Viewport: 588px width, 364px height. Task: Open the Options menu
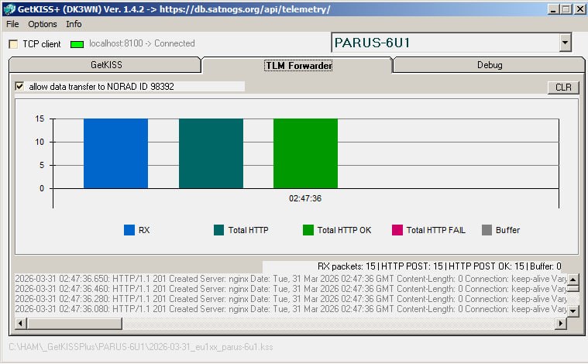[43, 24]
